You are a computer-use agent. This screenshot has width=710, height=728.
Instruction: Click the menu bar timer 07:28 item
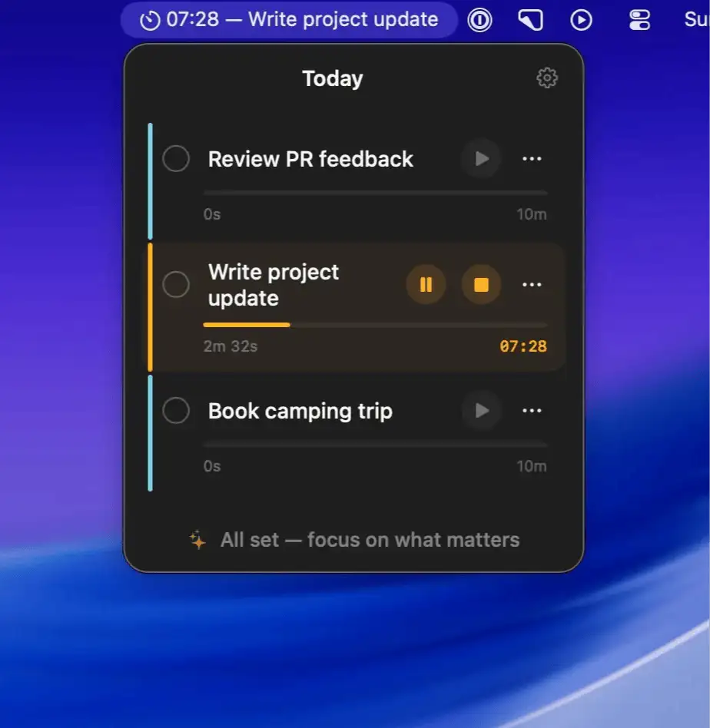pos(289,20)
